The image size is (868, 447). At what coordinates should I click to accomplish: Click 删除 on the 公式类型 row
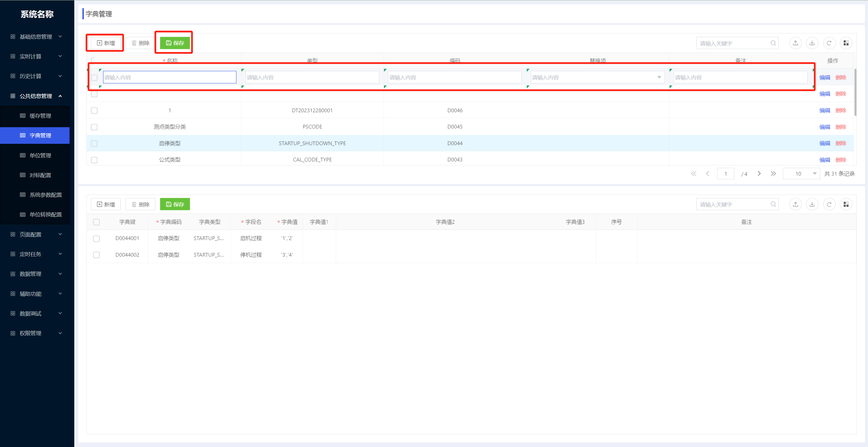pos(841,160)
